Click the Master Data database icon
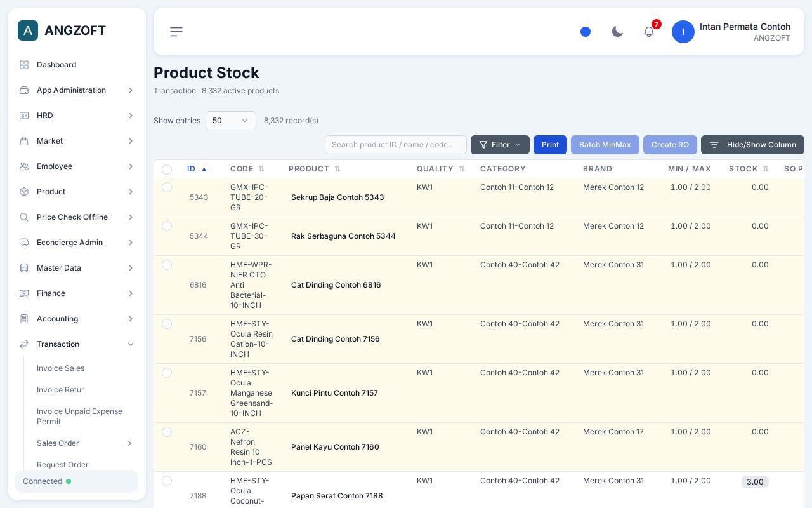This screenshot has width=812, height=508. (x=24, y=268)
